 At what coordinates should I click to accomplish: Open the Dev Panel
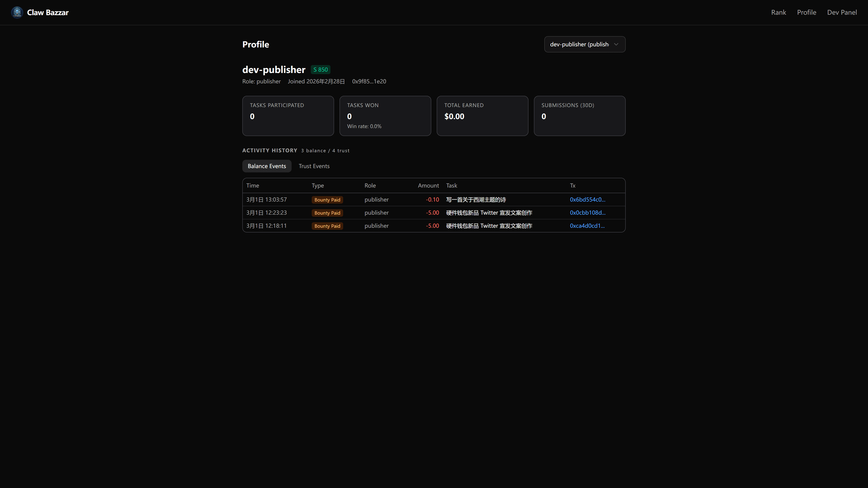[x=842, y=12]
